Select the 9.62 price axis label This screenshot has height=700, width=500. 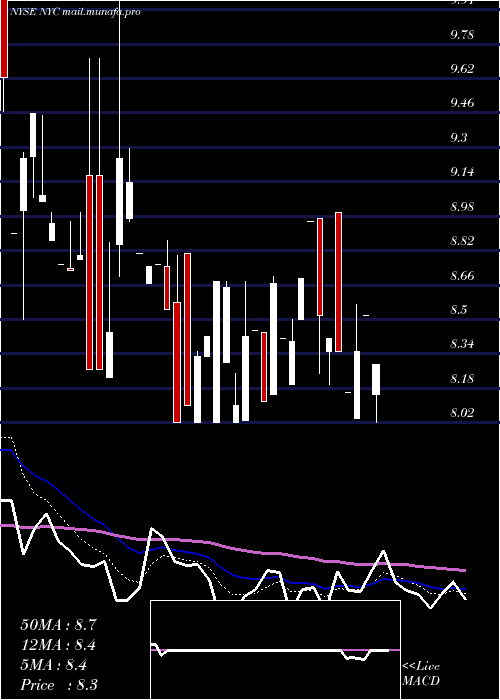coord(462,69)
